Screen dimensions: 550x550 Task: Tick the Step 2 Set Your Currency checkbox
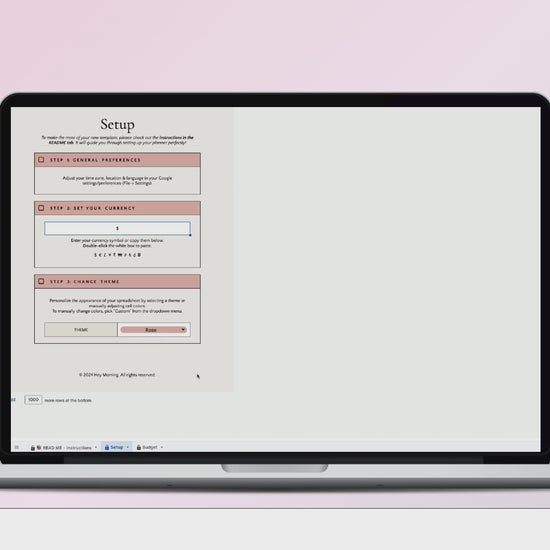pyautogui.click(x=41, y=208)
